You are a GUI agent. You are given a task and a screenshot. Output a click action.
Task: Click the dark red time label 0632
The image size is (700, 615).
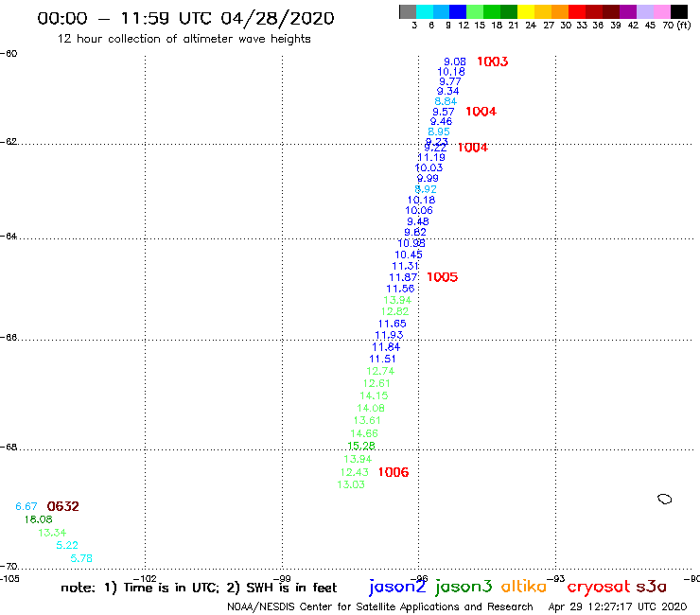[63, 506]
